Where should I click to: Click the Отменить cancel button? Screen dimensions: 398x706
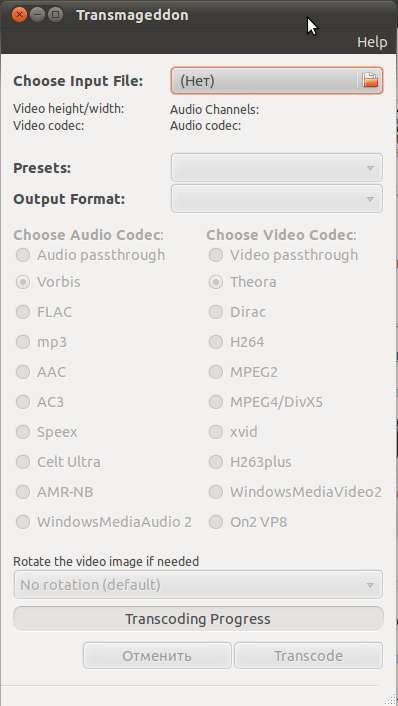(157, 656)
